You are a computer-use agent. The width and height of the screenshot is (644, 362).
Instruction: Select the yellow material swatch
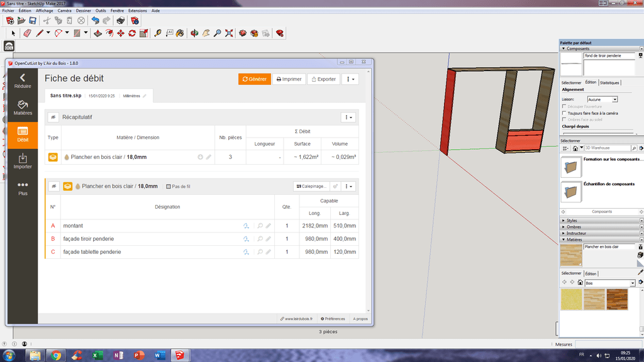pyautogui.click(x=571, y=299)
